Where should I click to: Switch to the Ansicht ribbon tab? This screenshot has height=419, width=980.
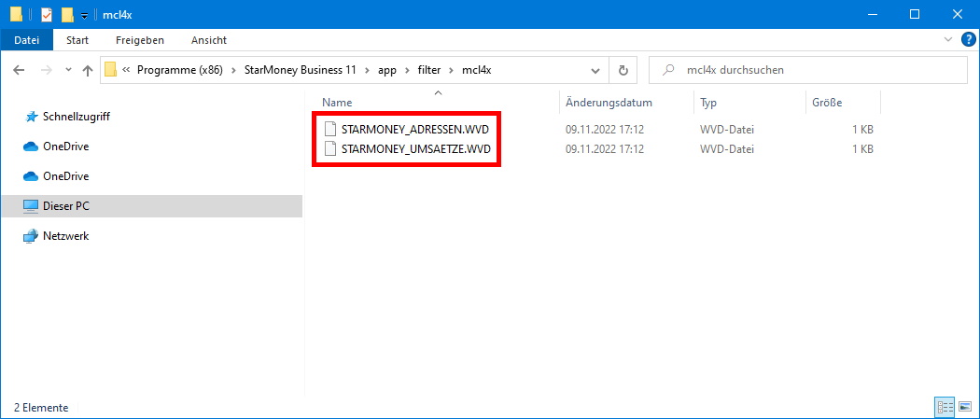coord(209,40)
